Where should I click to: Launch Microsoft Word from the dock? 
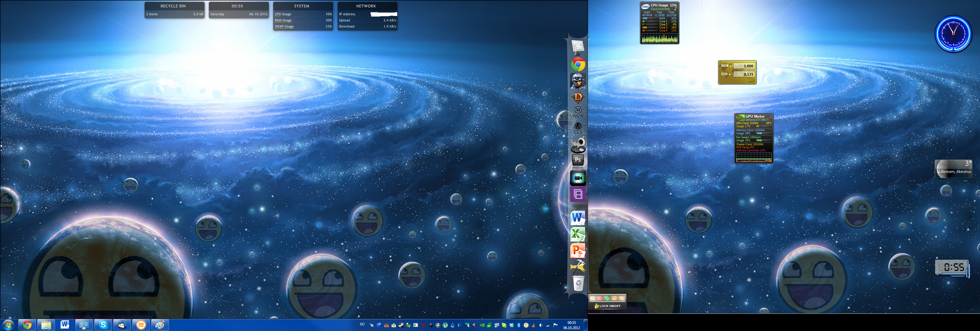[x=578, y=218]
